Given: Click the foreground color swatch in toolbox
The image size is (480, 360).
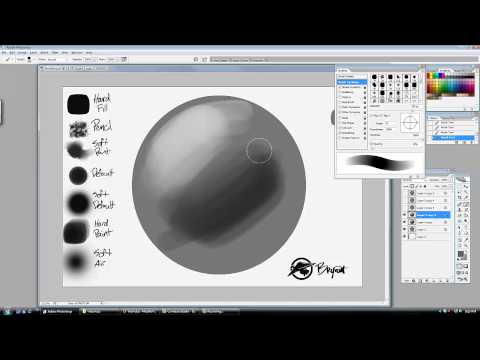Looking at the screenshot, I should (x=460, y=254).
